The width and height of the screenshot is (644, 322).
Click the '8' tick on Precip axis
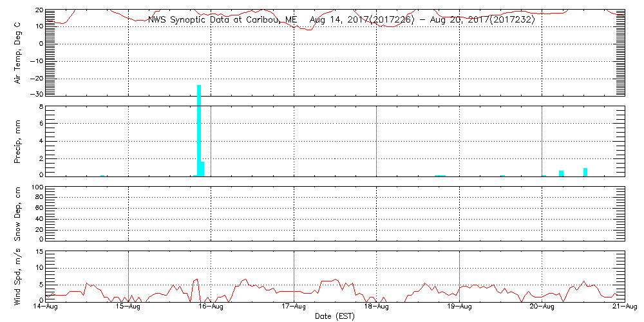pos(41,108)
